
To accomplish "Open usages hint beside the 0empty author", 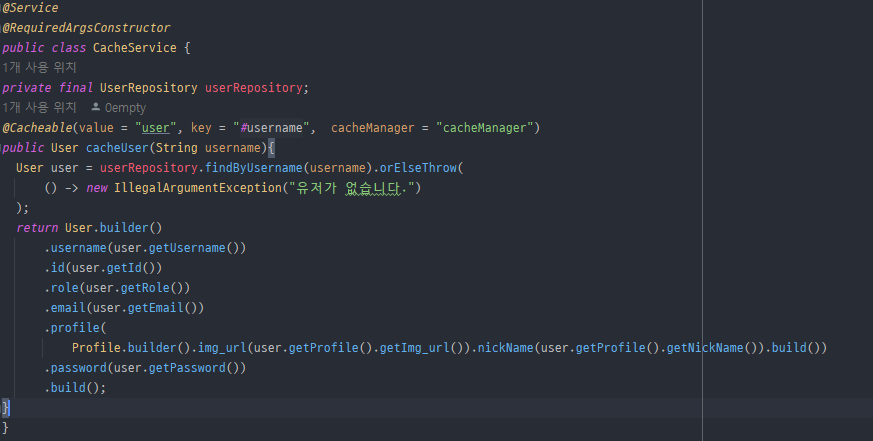I will coord(39,107).
